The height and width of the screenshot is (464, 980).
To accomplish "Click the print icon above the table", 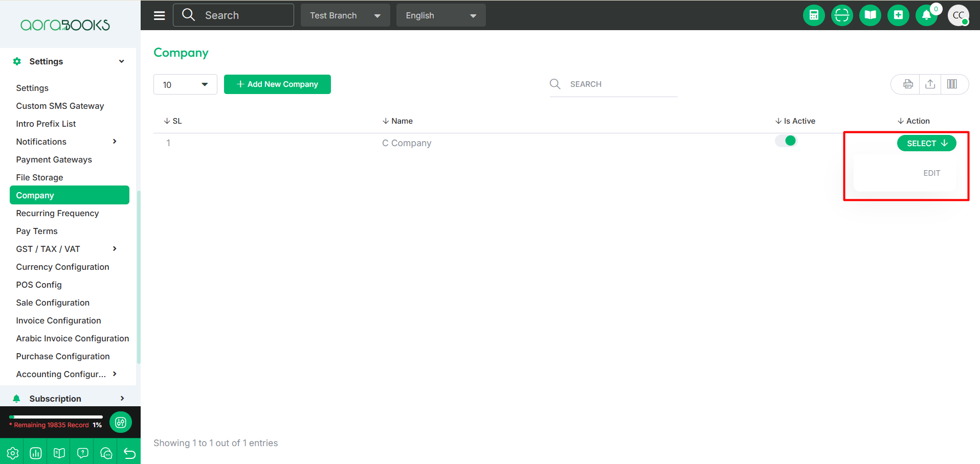I will pos(908,84).
